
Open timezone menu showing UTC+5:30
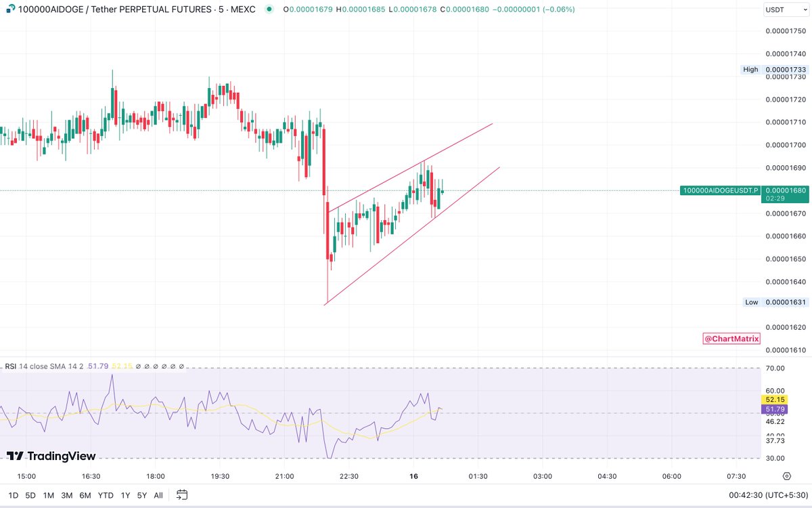[768, 495]
